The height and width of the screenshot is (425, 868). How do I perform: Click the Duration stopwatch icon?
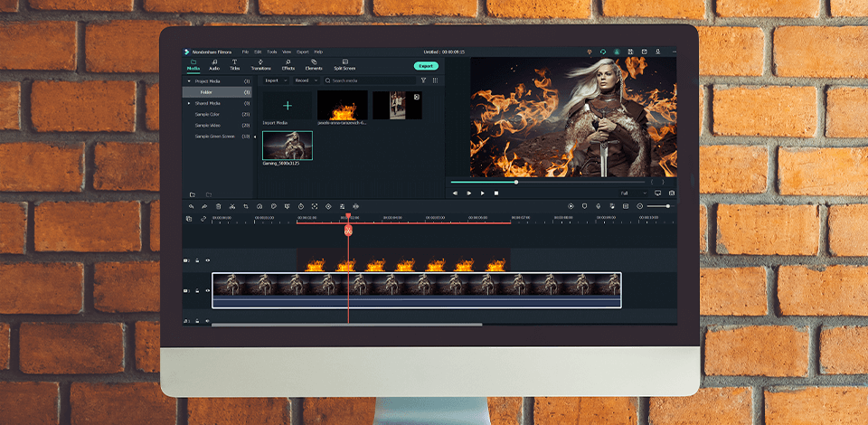[x=301, y=206]
